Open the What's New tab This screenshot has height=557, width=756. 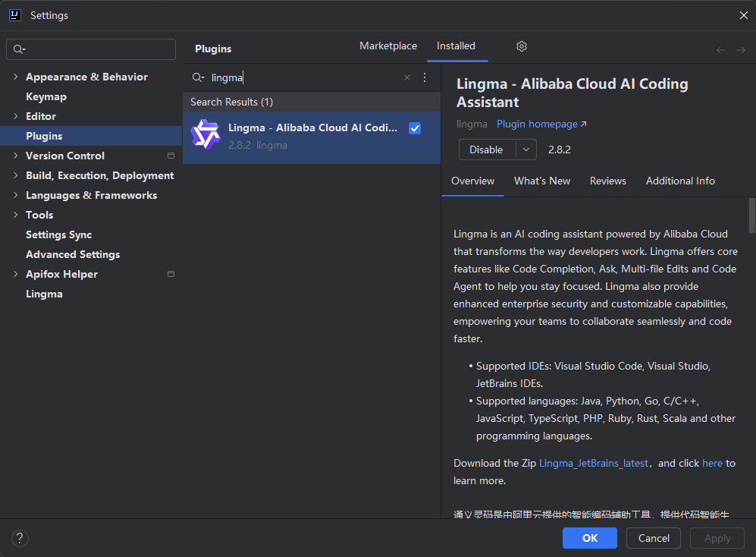542,181
